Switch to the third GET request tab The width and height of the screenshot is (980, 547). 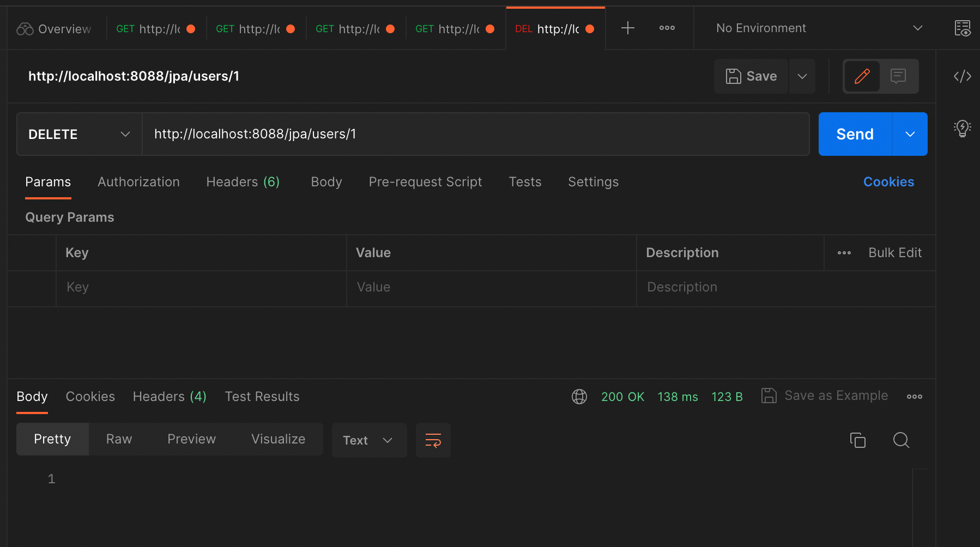coord(355,29)
